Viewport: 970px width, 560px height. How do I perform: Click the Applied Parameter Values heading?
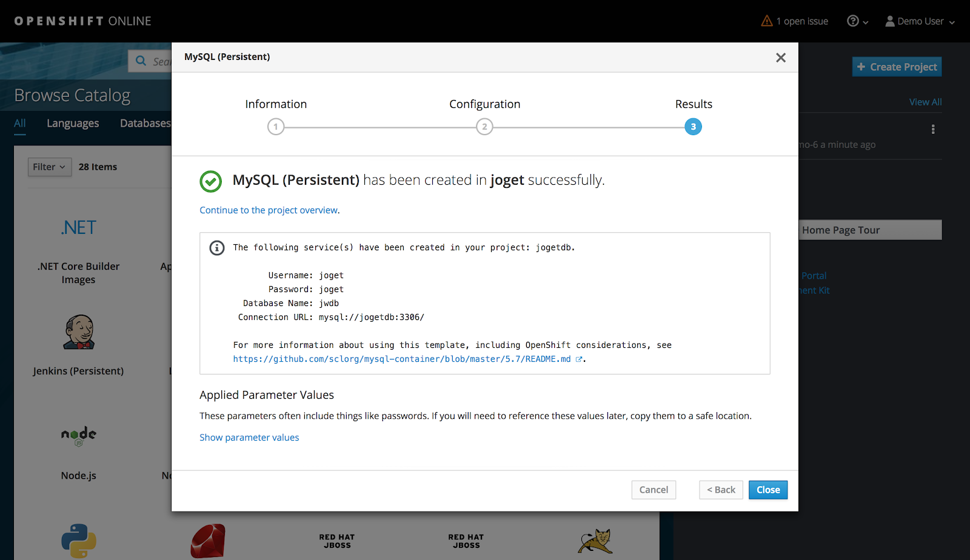[267, 395]
